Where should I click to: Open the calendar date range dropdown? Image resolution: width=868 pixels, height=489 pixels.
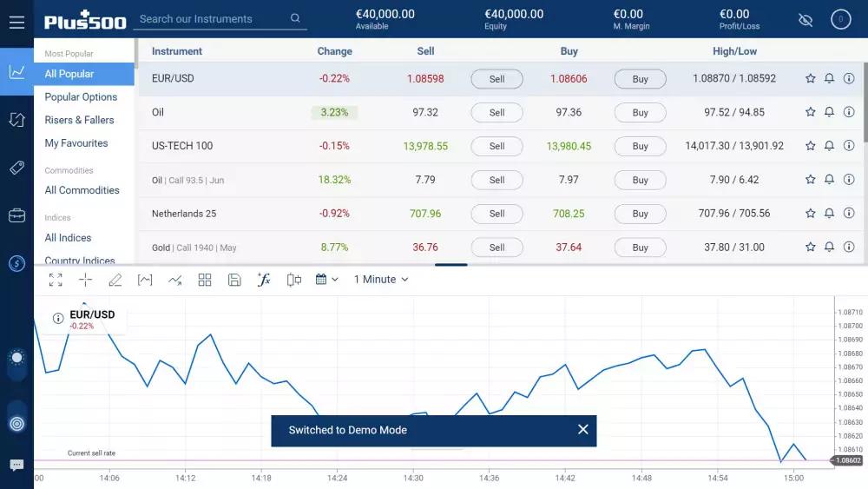coord(326,280)
